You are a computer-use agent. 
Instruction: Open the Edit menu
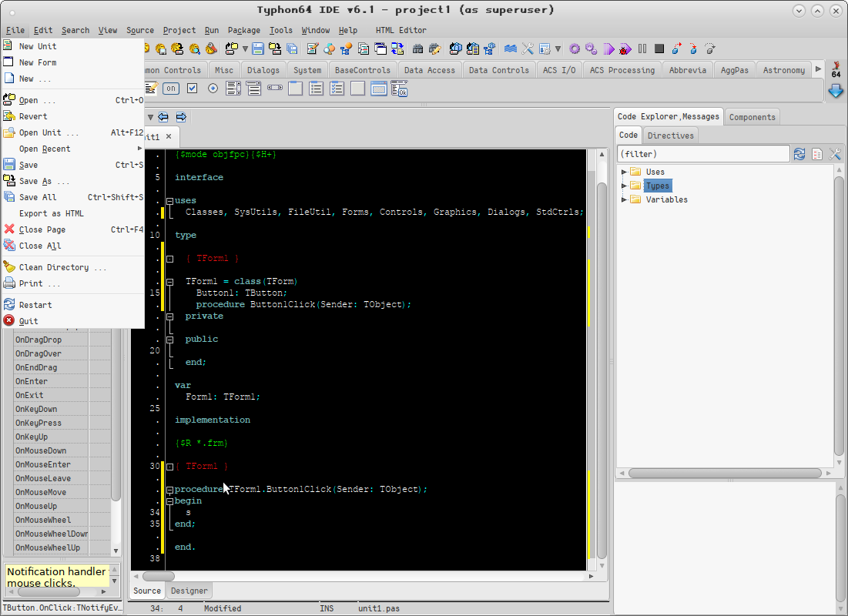(x=43, y=30)
